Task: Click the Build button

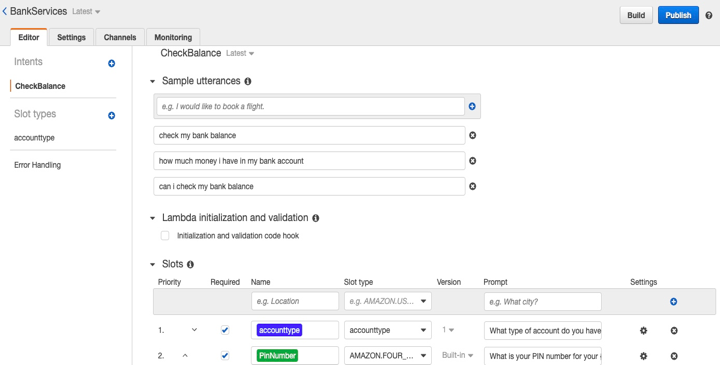Action: pos(636,15)
